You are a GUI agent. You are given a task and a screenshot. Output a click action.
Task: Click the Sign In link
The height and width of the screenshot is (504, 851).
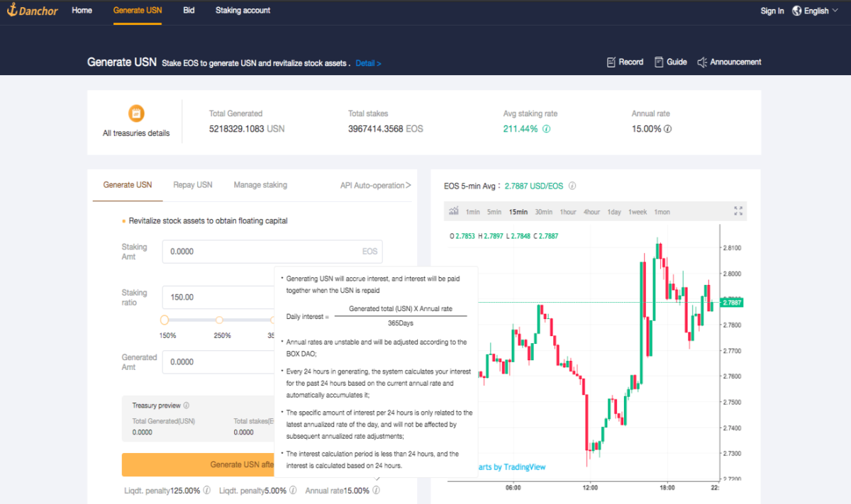[772, 11]
